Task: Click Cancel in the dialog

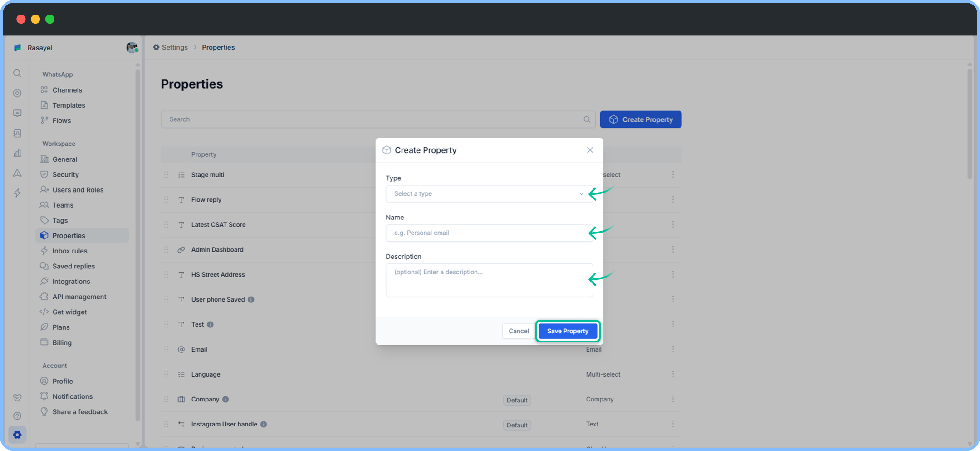Action: point(518,331)
